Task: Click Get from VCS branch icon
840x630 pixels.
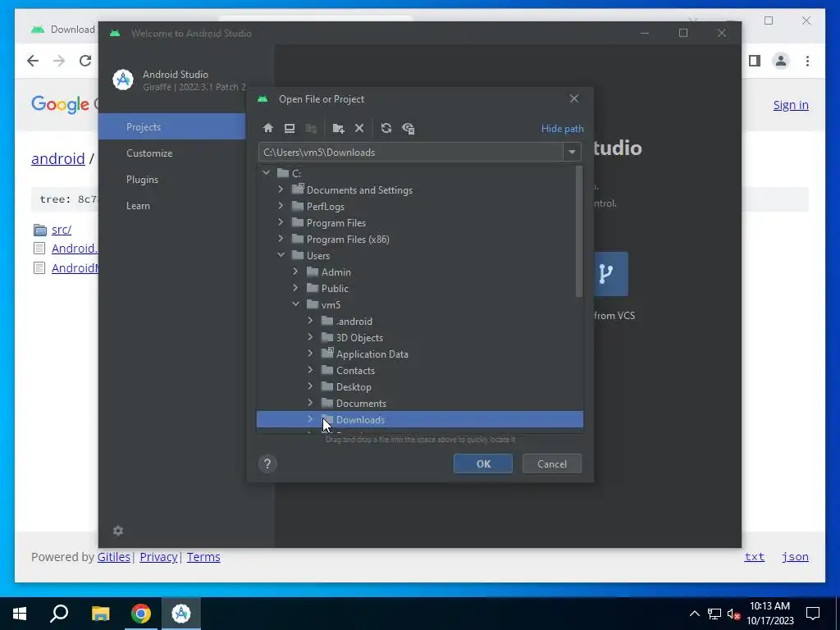Action: (606, 274)
